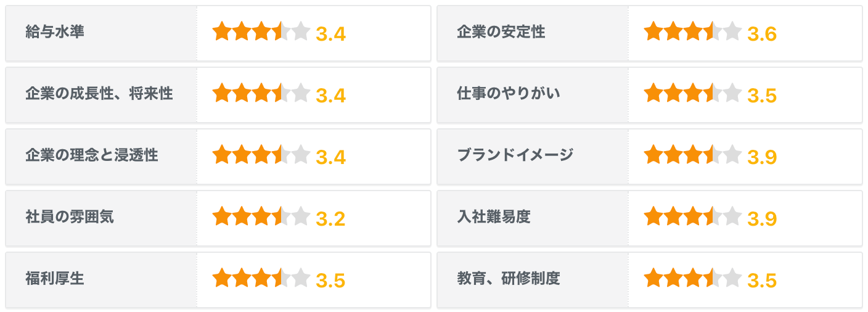The image size is (868, 312).
Task: Select the 企業の安定性 category label
Action: (x=501, y=31)
